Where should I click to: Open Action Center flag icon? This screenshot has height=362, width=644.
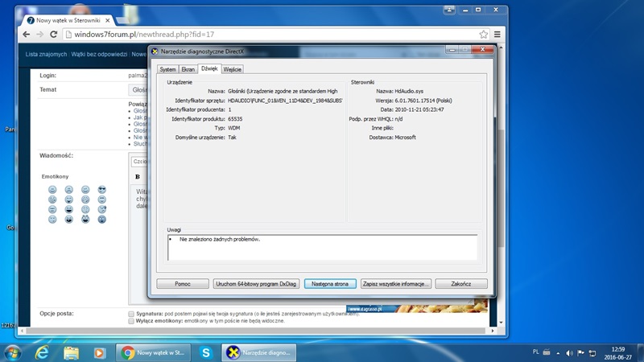click(580, 352)
